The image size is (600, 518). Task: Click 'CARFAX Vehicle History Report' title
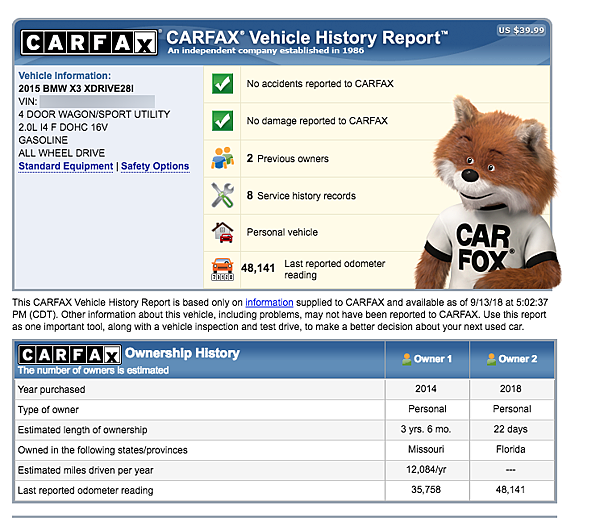coord(307,37)
